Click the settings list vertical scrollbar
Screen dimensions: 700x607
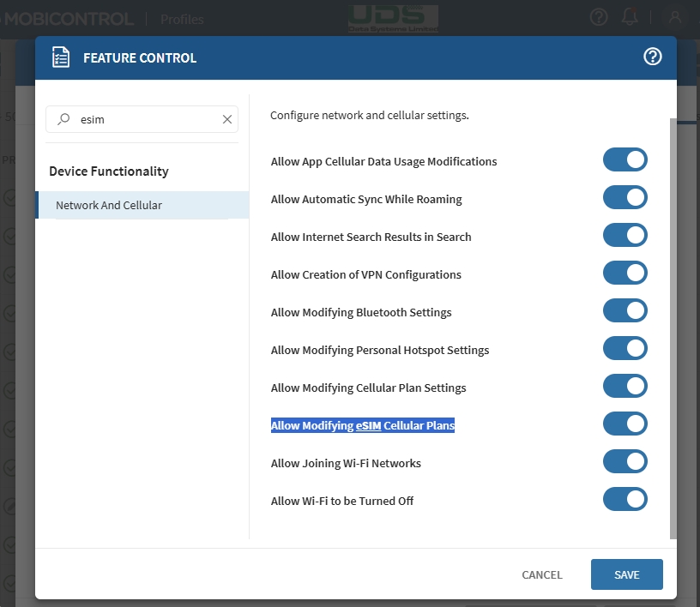(673, 326)
